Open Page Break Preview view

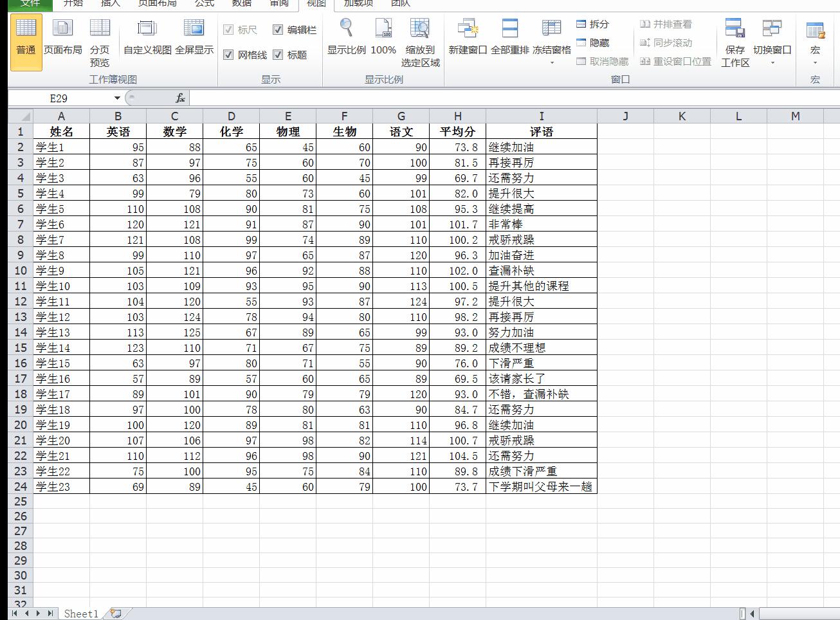point(100,29)
